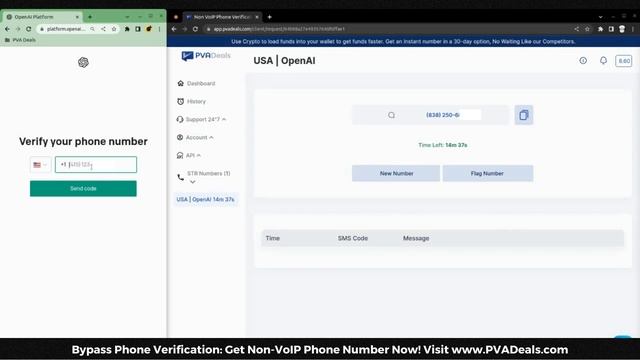
Task: Click the PVADeals logo
Action: click(206, 56)
